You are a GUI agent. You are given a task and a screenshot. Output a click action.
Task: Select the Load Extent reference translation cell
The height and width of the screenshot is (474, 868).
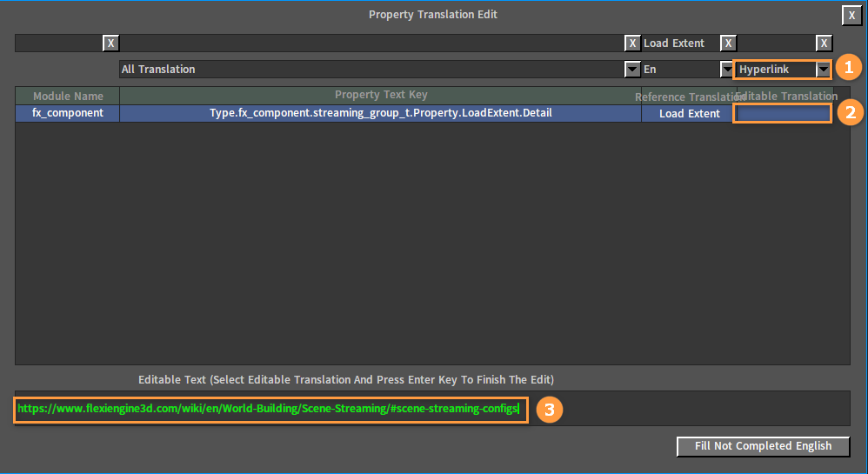tap(689, 114)
